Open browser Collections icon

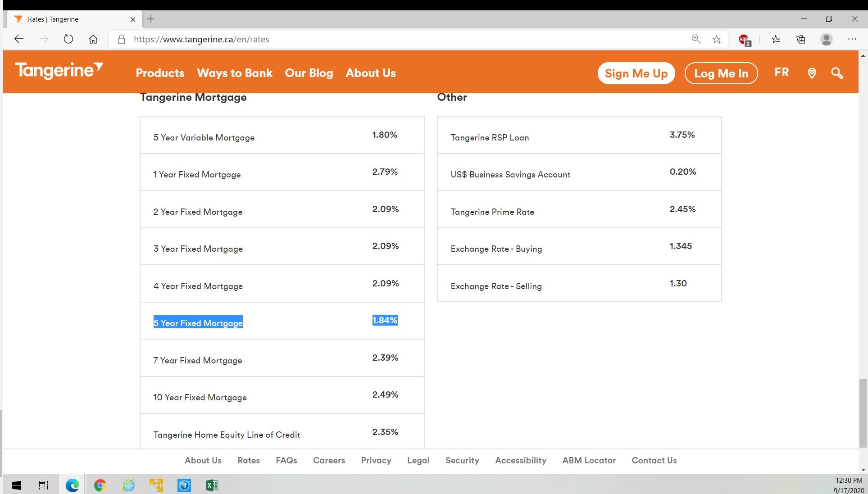click(x=801, y=39)
